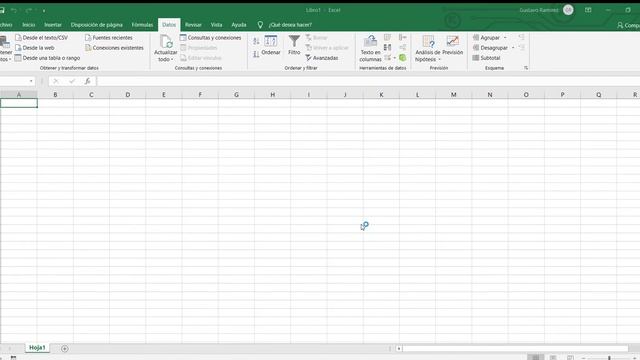The height and width of the screenshot is (360, 640).
Task: Click the zoom slider handle
Action: (x=609, y=358)
